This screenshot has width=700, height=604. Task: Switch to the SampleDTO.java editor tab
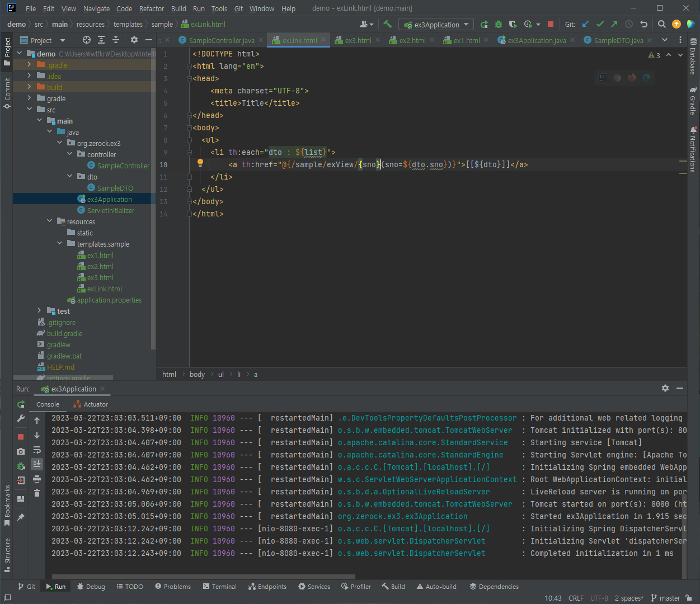[x=618, y=40]
